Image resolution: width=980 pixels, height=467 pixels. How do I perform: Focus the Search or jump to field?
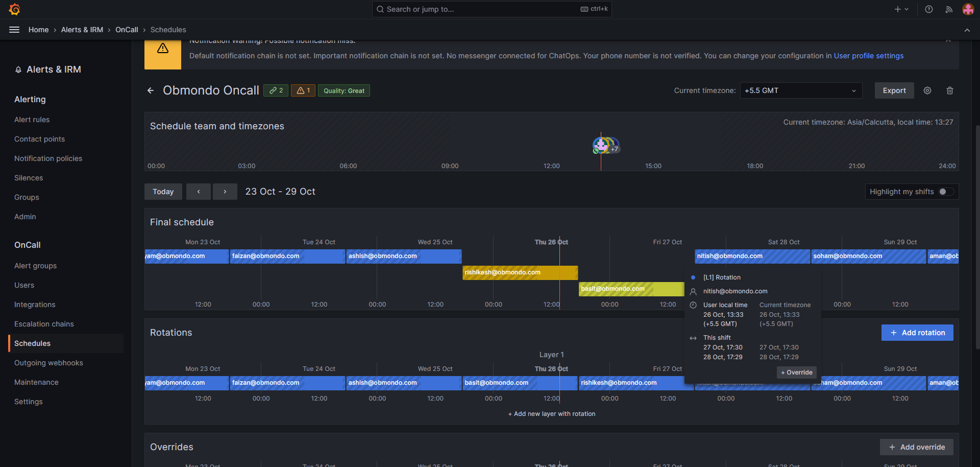click(x=492, y=9)
